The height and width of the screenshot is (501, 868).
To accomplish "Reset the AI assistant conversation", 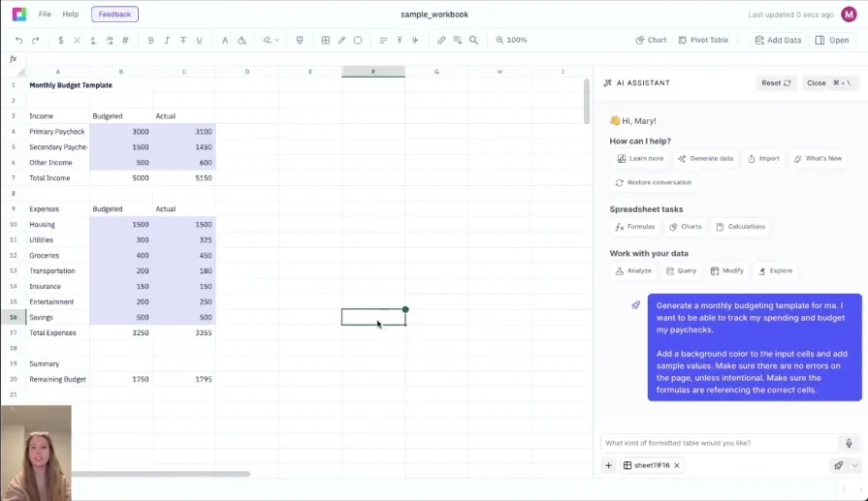I will (776, 83).
